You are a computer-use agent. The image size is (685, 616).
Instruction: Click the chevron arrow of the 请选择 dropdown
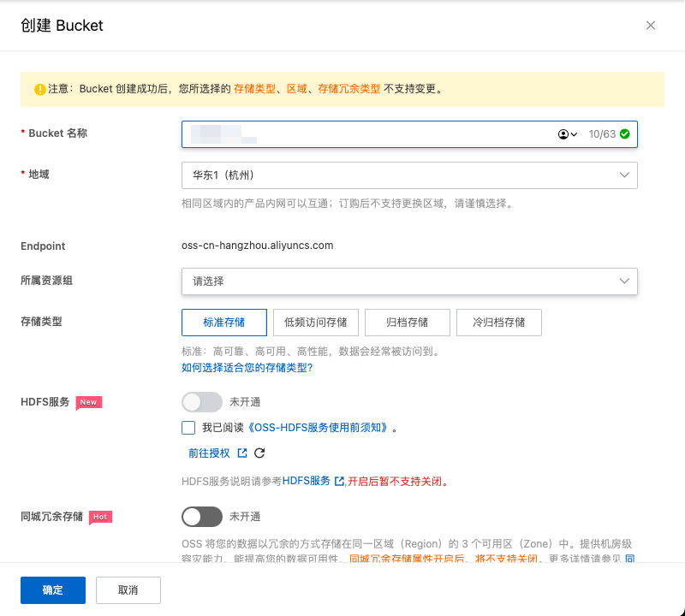624,281
